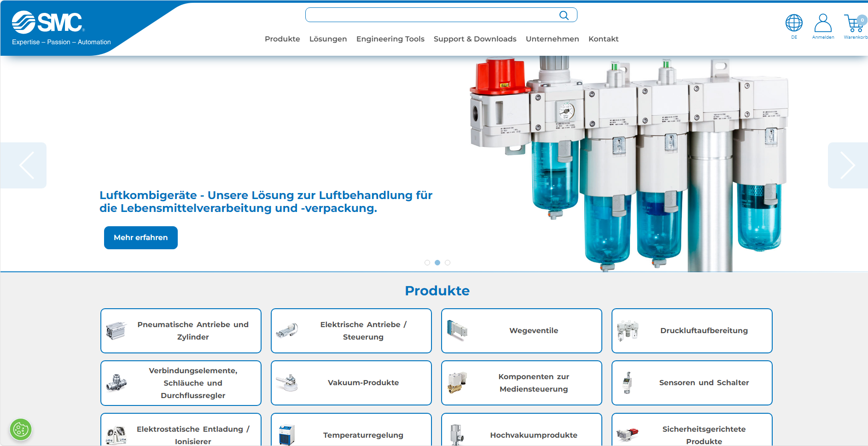868x446 pixels.
Task: Click the temperature chiller product image
Action: (286, 435)
